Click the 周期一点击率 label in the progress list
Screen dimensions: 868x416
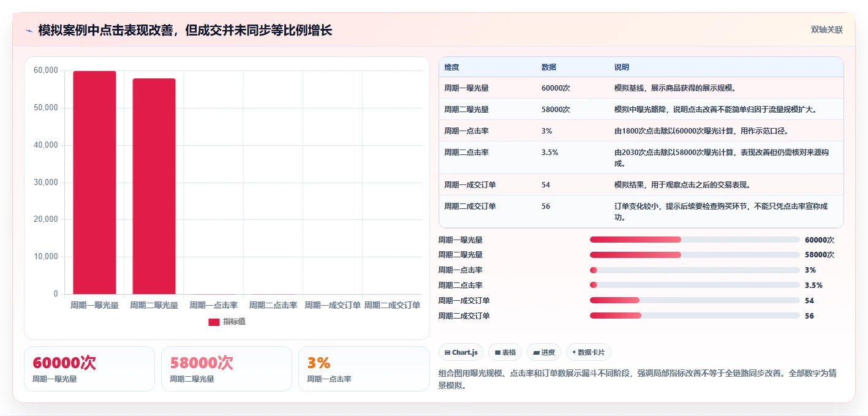point(460,270)
